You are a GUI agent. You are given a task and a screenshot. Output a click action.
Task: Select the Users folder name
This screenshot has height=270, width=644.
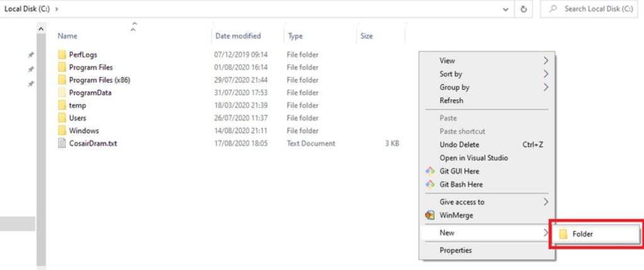pyautogui.click(x=77, y=118)
